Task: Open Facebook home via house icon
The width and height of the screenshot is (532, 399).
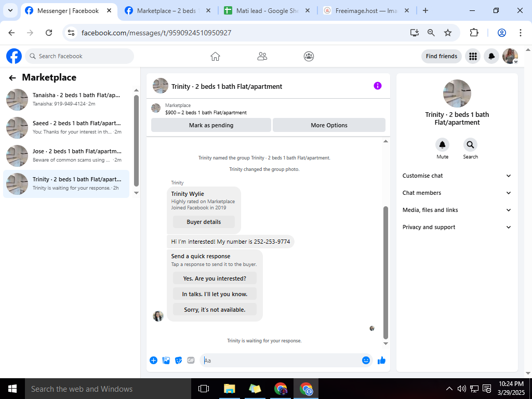Action: coord(215,56)
